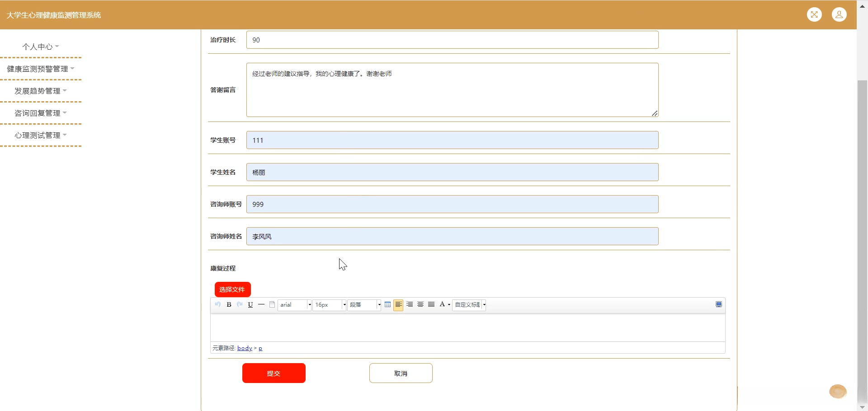The image size is (868, 411).
Task: Expand the 健康监测预警管理 sidebar menu
Action: (41, 69)
